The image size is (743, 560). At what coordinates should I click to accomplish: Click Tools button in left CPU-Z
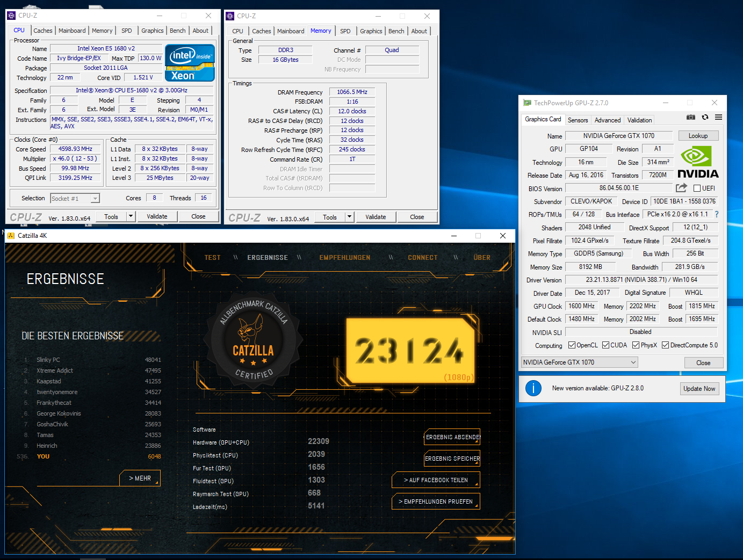click(111, 216)
